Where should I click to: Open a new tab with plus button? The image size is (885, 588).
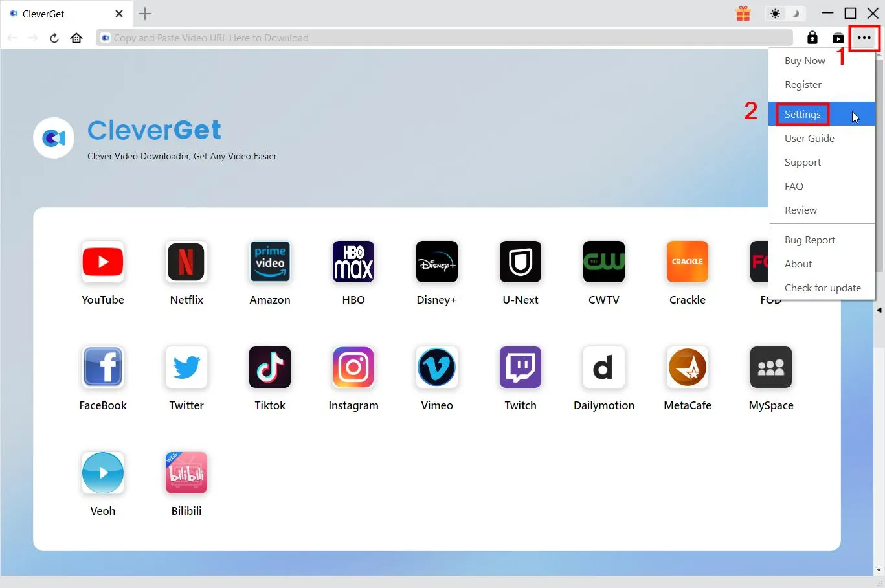coord(145,14)
